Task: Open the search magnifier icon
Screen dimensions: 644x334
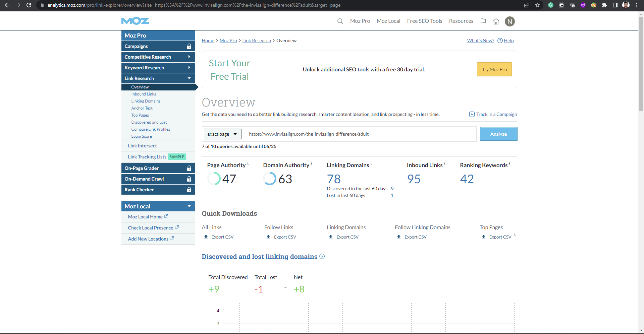Action: coord(340,21)
